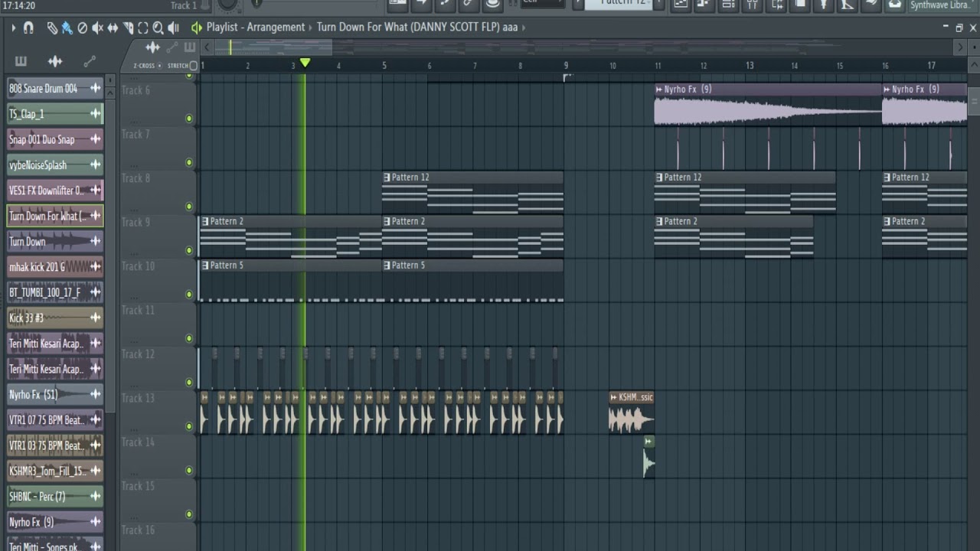Open Pattern 2 clip menu at bar 1

pos(204,222)
